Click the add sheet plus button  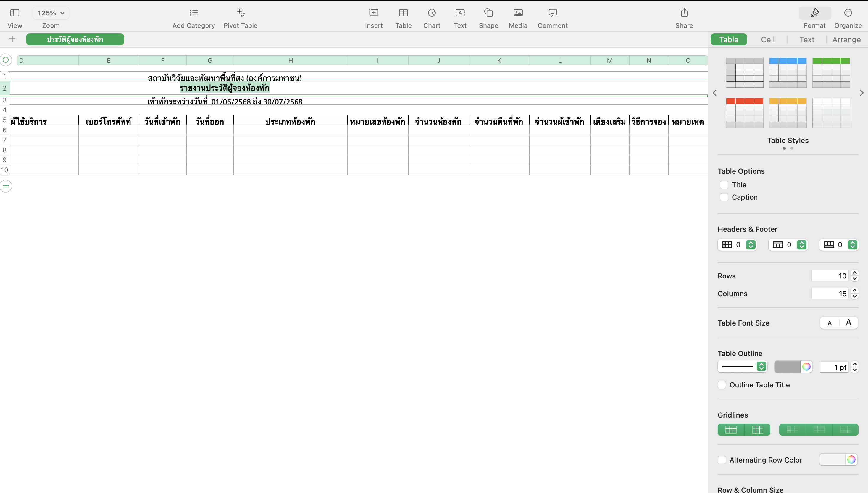12,39
